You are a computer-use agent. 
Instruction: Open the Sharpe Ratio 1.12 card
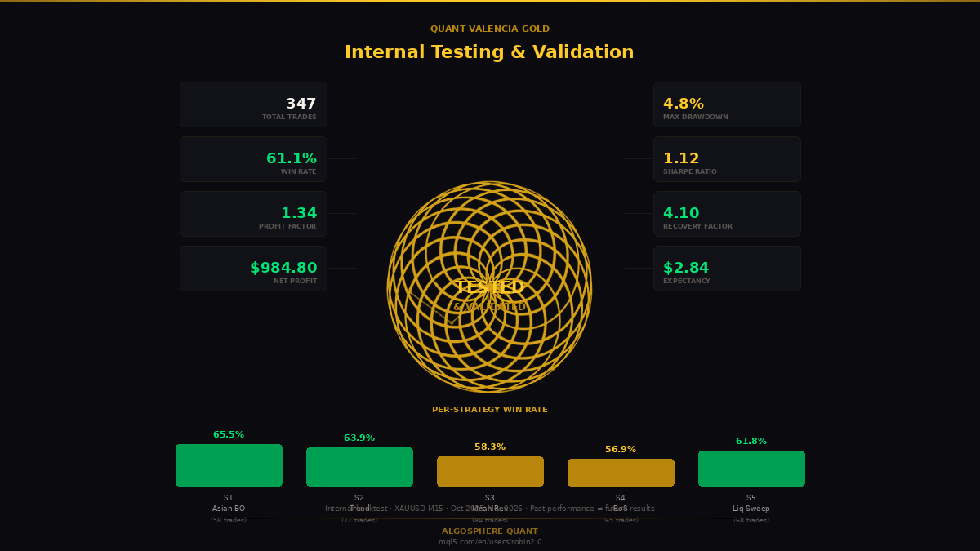[727, 159]
